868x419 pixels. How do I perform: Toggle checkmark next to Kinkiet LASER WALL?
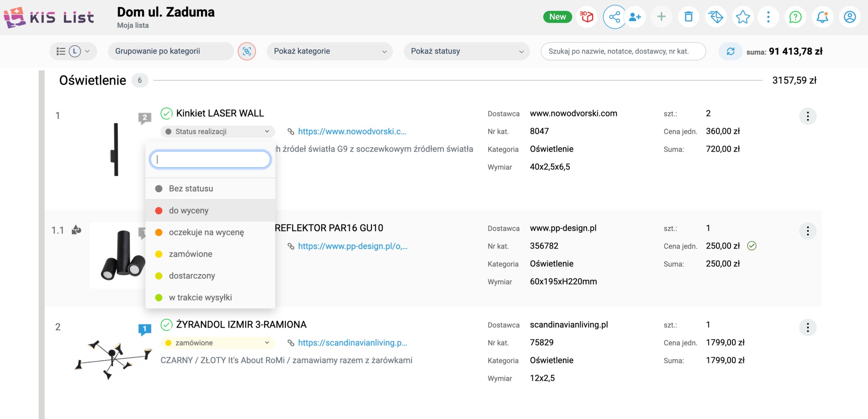click(166, 113)
